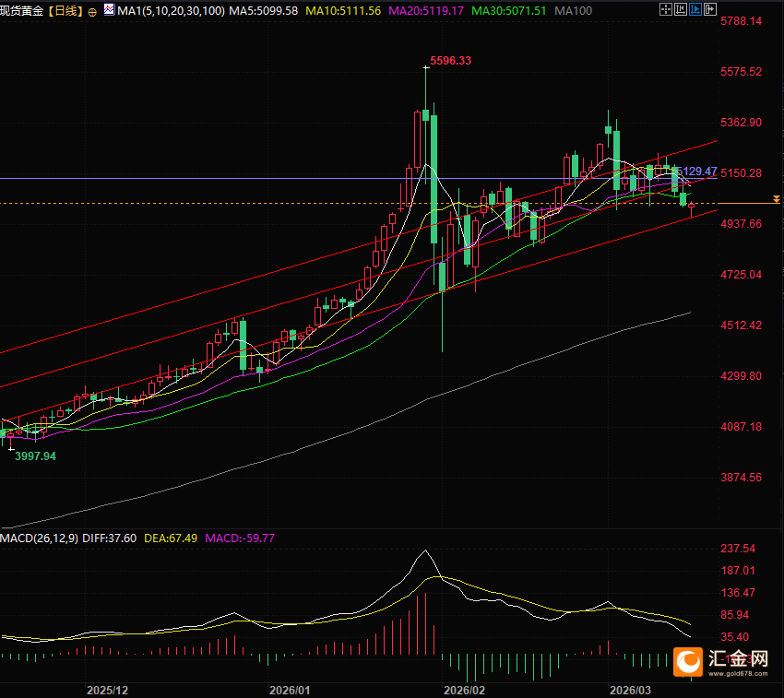Click the MA20:5119.17 value
The height and width of the screenshot is (698, 784).
[x=426, y=10]
